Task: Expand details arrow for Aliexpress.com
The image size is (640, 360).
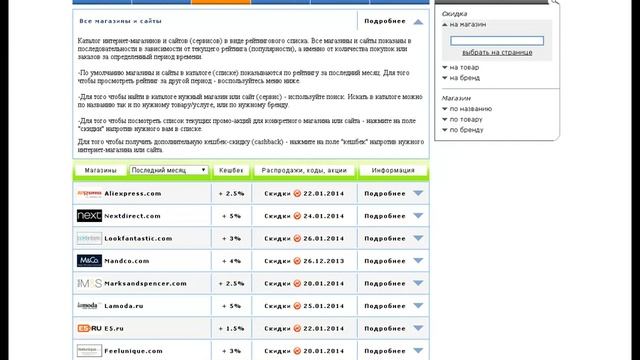Action: 418,193
